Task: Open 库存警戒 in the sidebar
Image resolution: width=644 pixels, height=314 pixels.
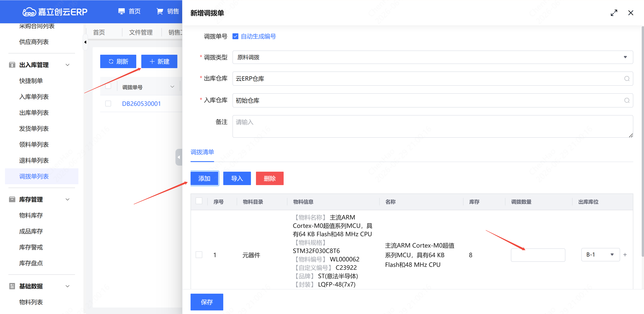Action: (x=31, y=247)
